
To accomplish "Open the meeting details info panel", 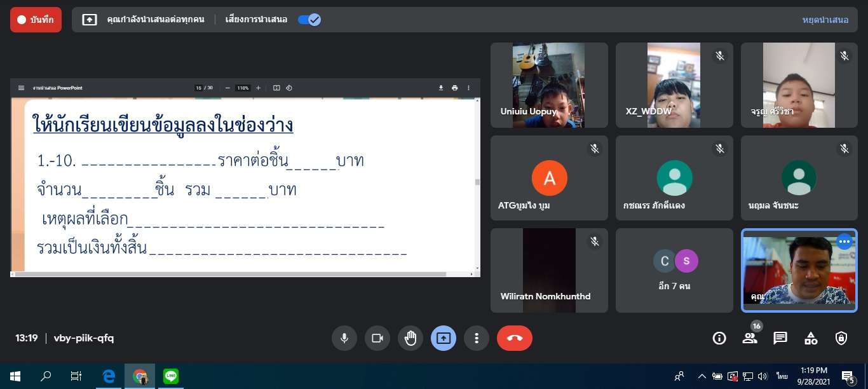I will point(719,338).
